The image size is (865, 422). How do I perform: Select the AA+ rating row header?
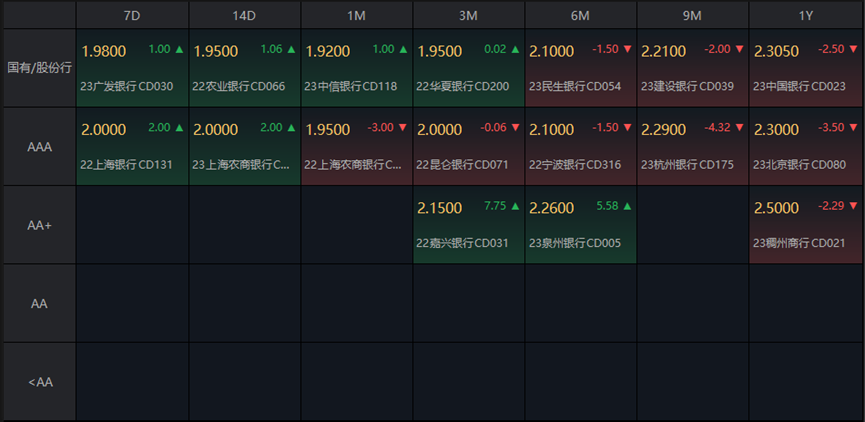(x=38, y=225)
